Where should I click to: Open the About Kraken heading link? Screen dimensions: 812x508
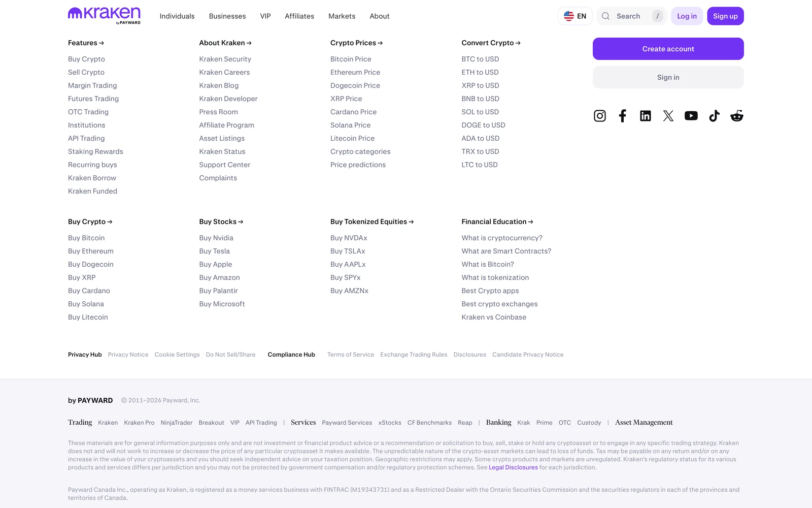225,43
